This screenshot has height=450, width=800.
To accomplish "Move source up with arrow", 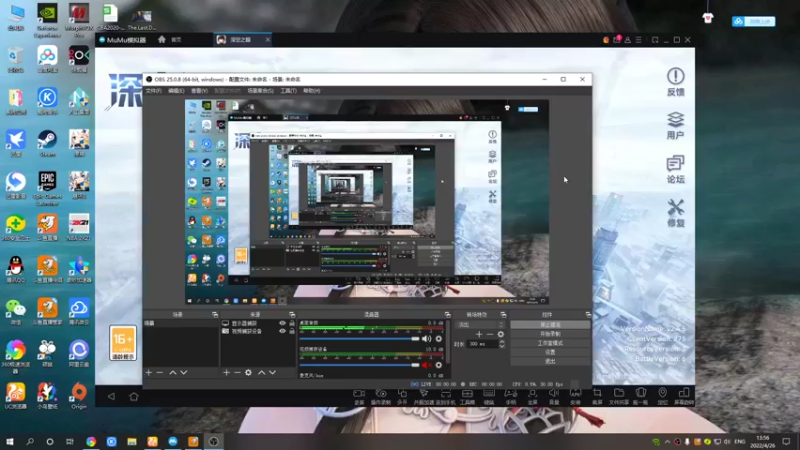I will 261,373.
